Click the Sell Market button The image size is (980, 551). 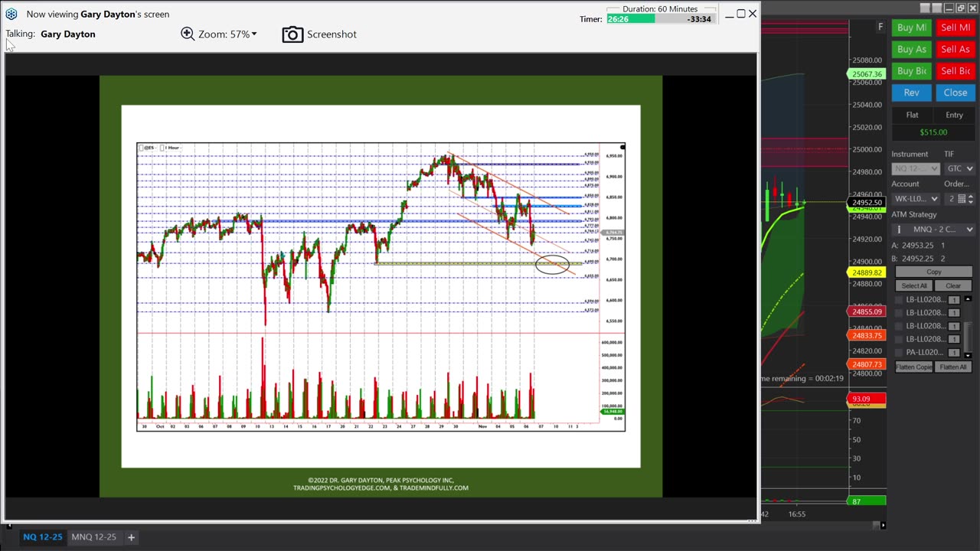(x=955, y=28)
